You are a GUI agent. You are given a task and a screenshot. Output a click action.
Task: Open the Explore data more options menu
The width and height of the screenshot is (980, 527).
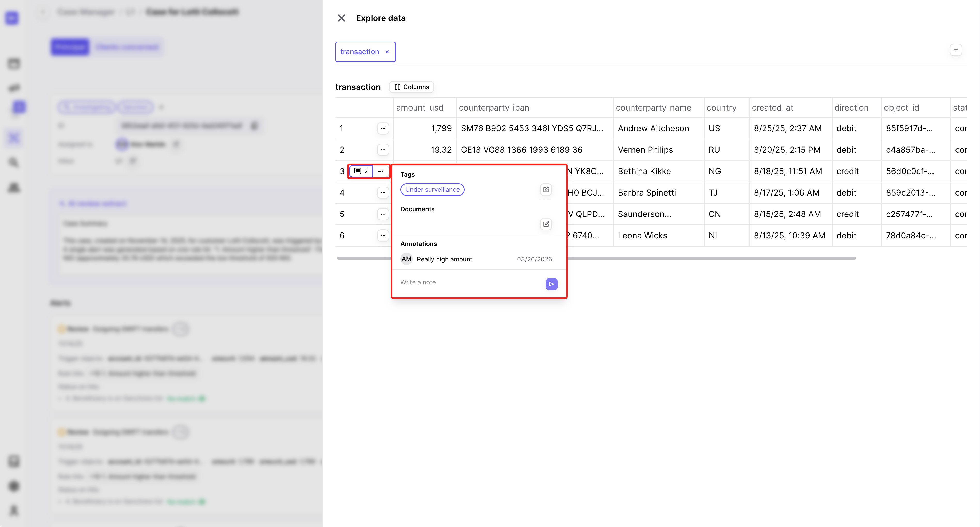coord(956,50)
